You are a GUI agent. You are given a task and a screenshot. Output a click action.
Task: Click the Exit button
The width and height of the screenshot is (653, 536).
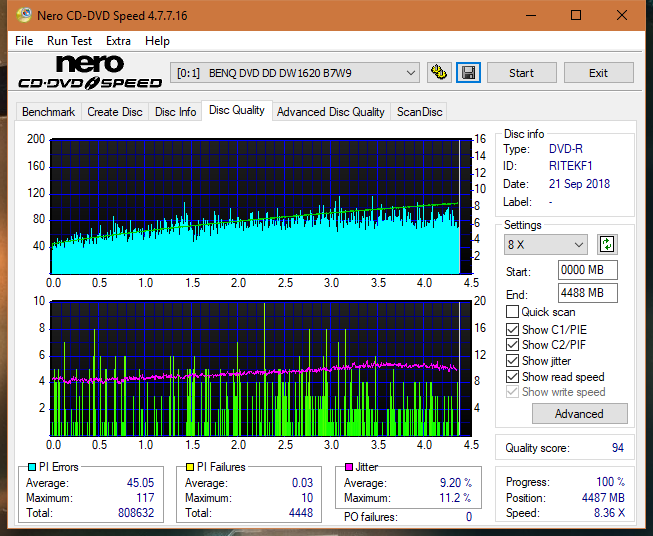pyautogui.click(x=598, y=73)
